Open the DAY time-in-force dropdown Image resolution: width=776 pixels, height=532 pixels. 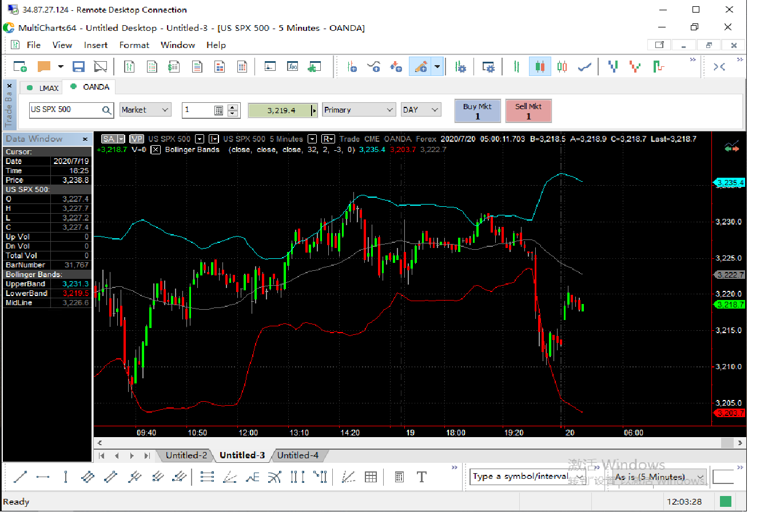421,110
